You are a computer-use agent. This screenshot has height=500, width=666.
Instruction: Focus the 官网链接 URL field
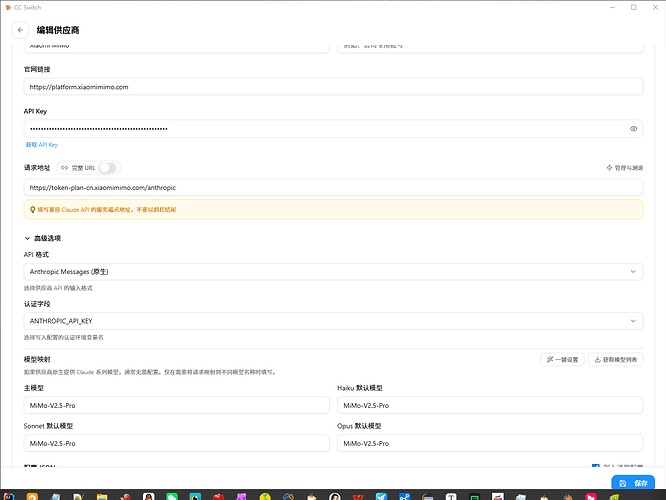tap(333, 87)
